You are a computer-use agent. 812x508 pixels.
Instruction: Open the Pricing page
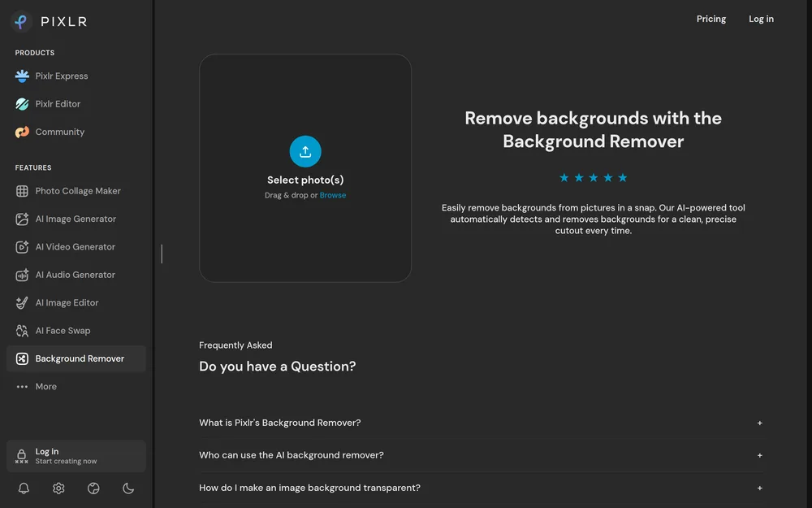(x=711, y=19)
